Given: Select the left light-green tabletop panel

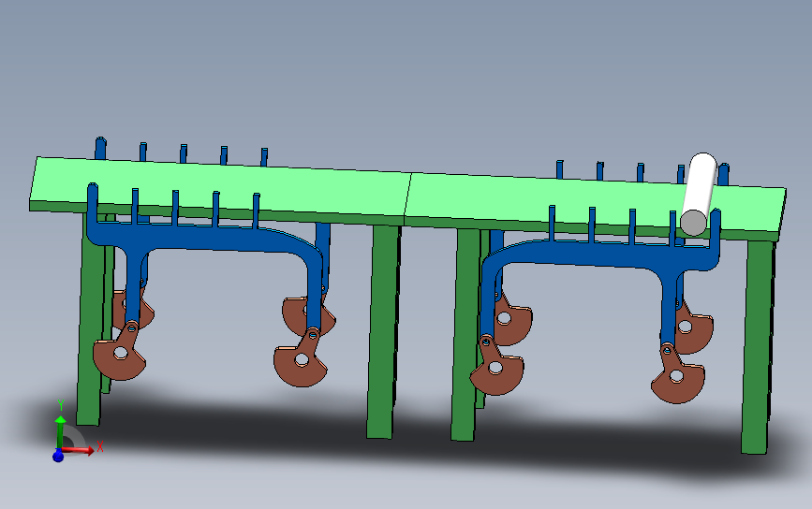Looking at the screenshot, I should point(223,185).
